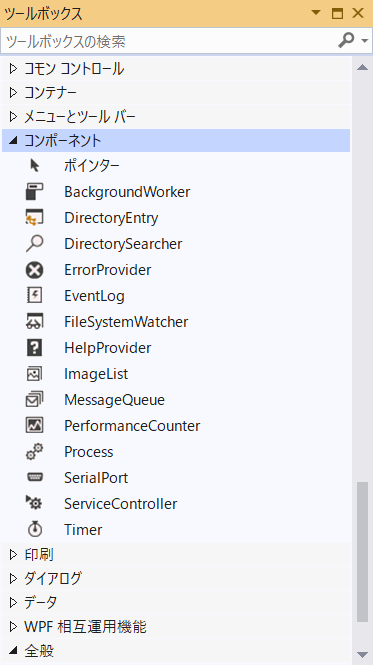The width and height of the screenshot is (373, 665).
Task: Click the FileSystemWatcher glasses icon
Action: (x=34, y=321)
